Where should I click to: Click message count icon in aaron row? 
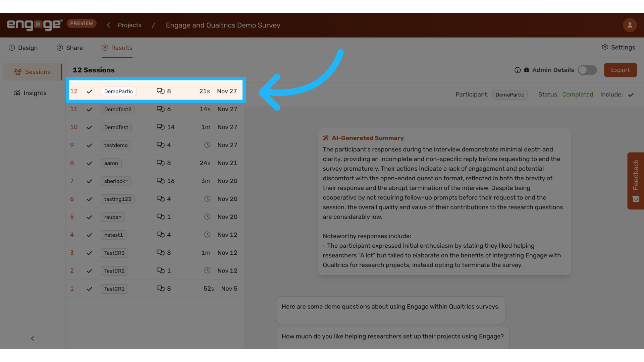point(161,163)
